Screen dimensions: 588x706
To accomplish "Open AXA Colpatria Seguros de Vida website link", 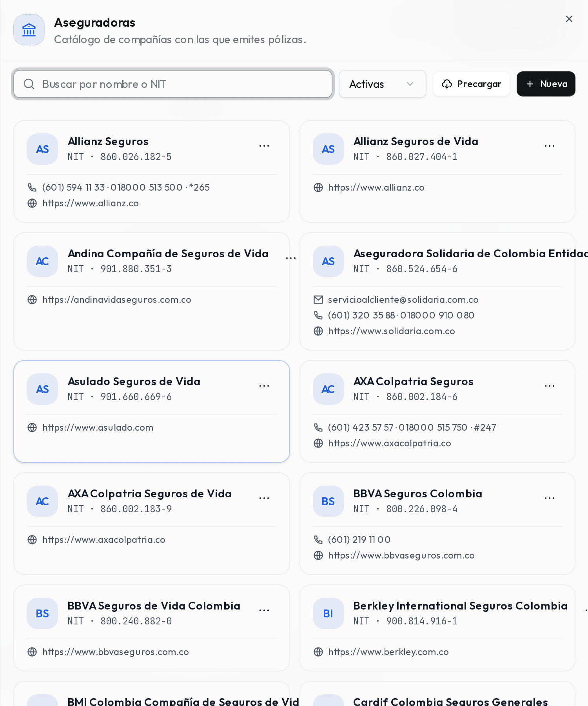I will pyautogui.click(x=104, y=540).
